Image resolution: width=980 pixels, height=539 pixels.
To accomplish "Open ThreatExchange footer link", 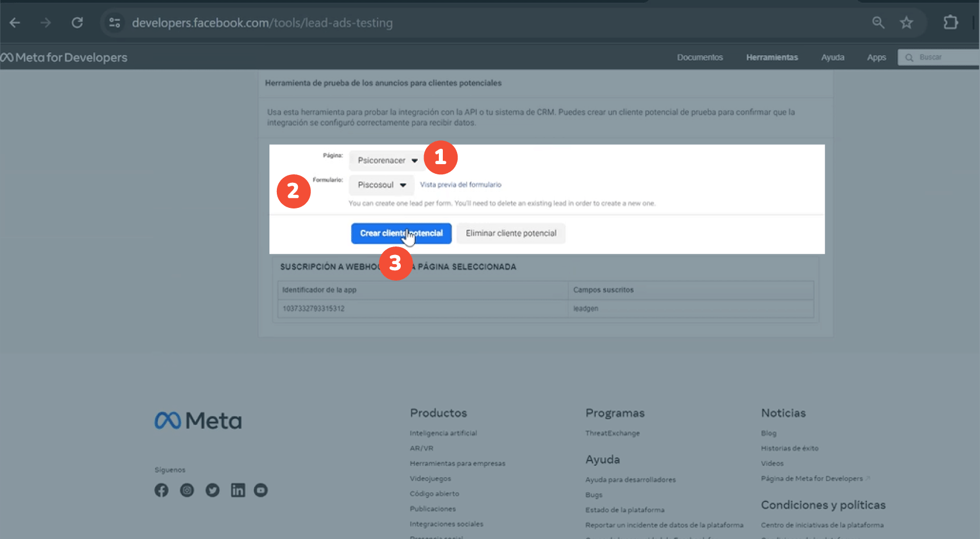I will click(613, 433).
